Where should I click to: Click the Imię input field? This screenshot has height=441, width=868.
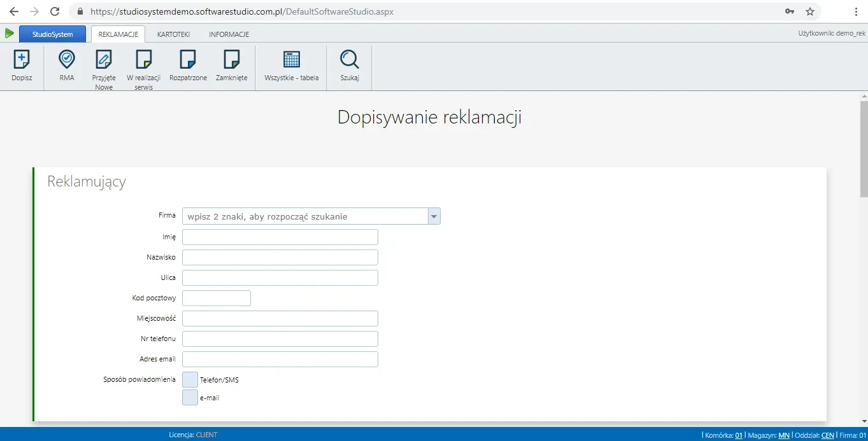coord(280,237)
